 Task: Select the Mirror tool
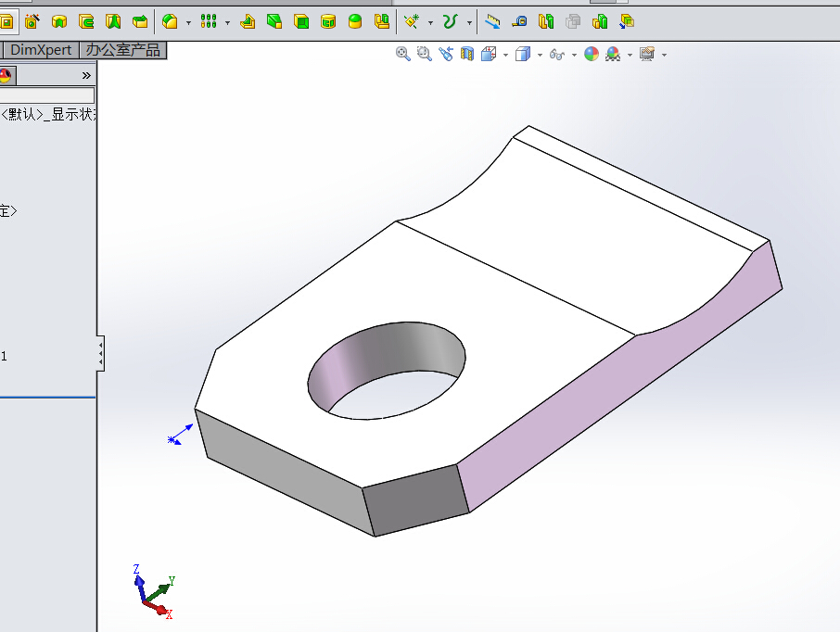pos(381,21)
